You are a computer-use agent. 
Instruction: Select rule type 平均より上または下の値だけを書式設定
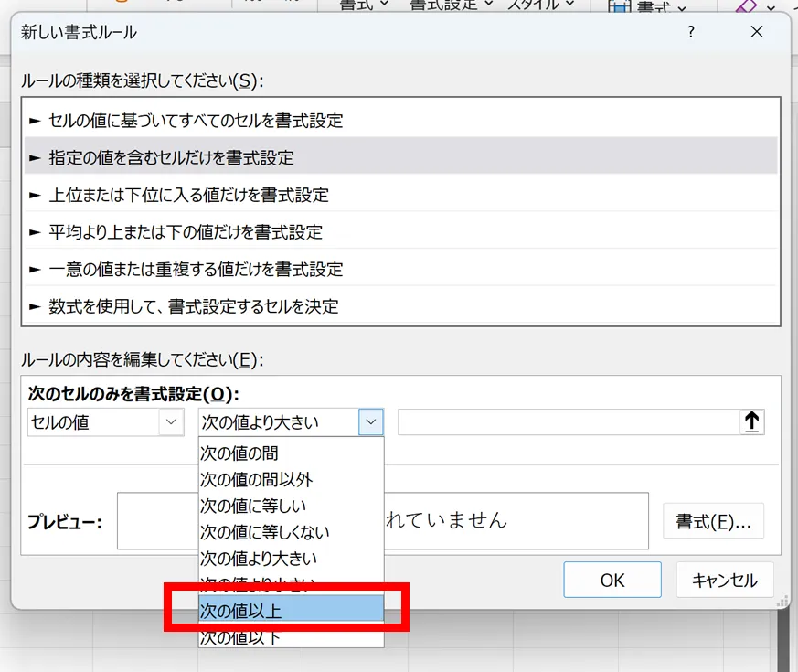pyautogui.click(x=186, y=232)
